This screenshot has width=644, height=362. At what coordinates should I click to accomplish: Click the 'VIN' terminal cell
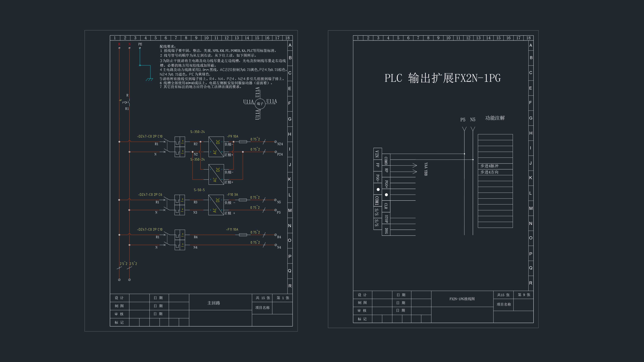[378, 154]
